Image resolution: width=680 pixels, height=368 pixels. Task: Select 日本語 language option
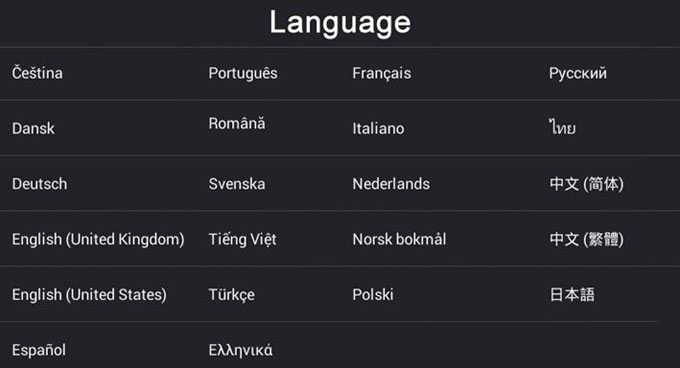[572, 295]
